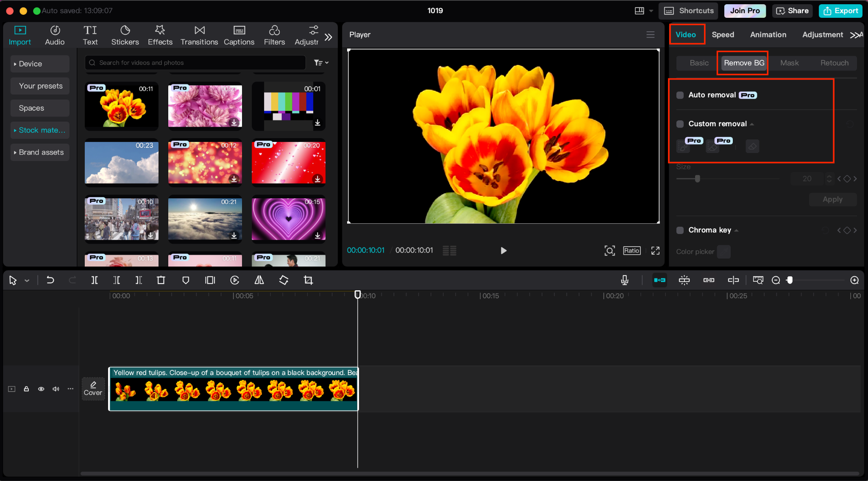Click the mirror flip tool icon

[259, 280]
